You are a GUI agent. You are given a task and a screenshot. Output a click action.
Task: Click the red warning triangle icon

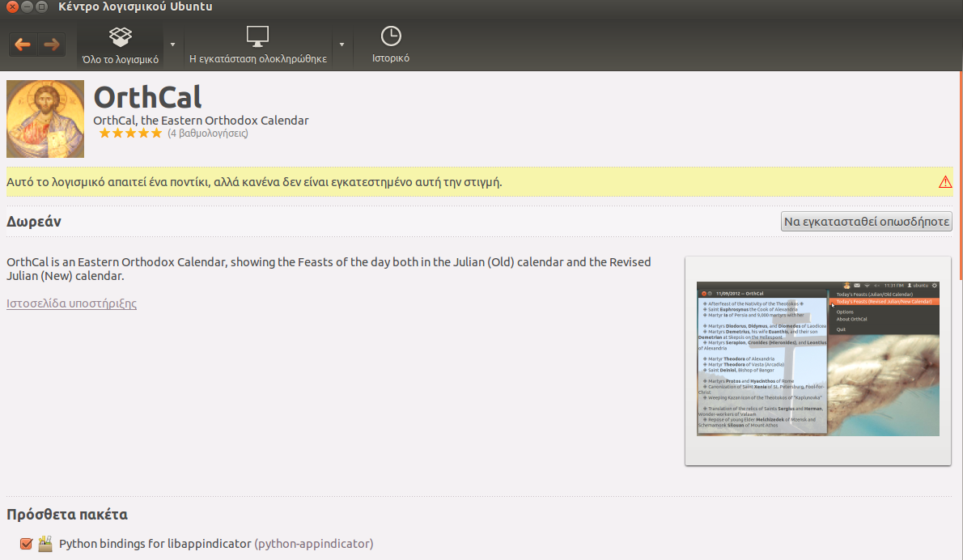(944, 182)
